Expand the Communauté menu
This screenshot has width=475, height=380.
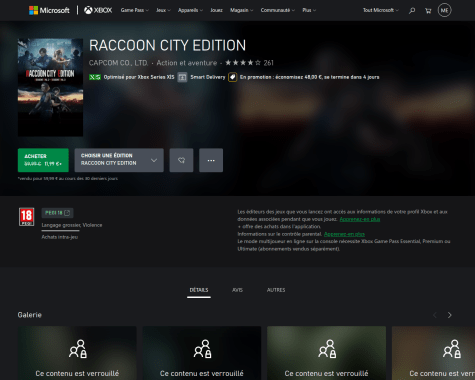coord(278,10)
